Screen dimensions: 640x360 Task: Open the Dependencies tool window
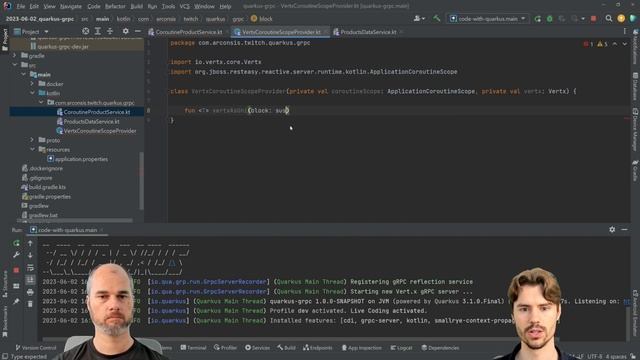pos(440,348)
